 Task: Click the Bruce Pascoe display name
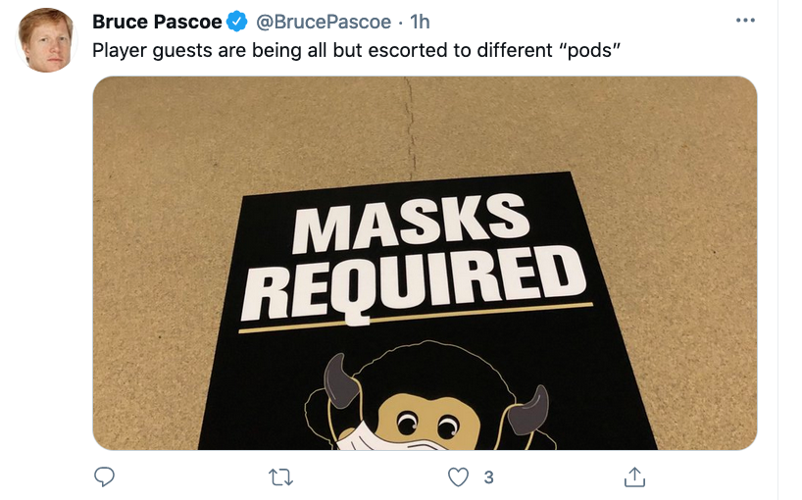(157, 21)
